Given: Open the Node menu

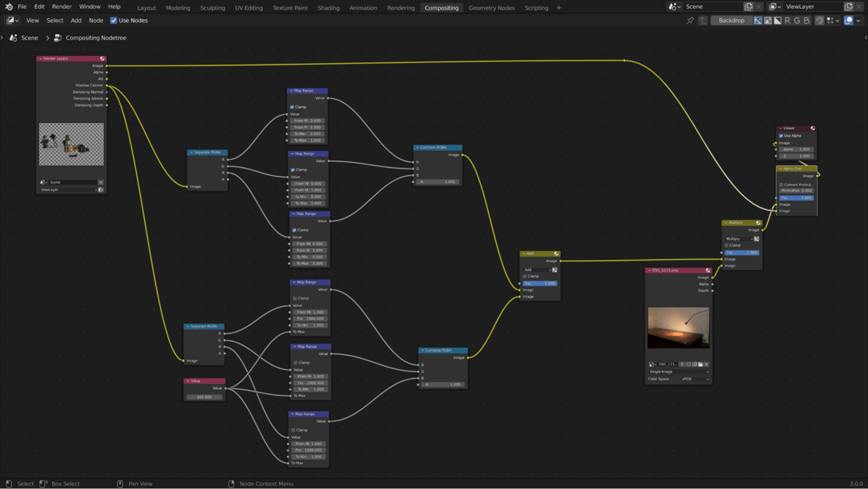Looking at the screenshot, I should coord(96,20).
